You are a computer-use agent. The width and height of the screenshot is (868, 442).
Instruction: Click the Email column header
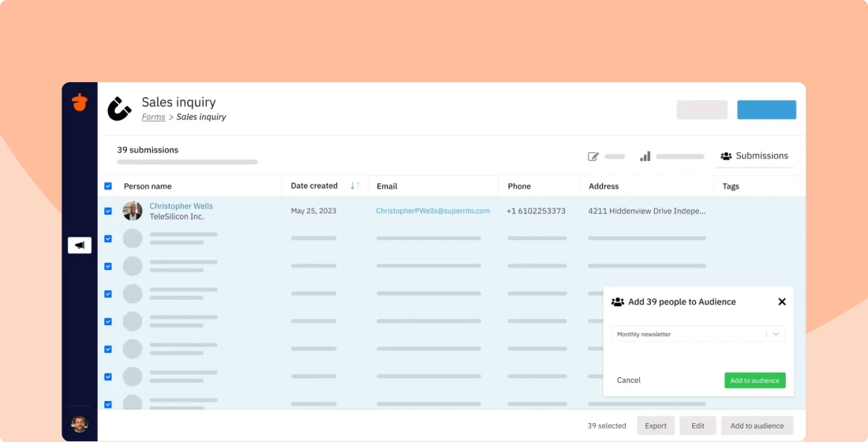(387, 186)
